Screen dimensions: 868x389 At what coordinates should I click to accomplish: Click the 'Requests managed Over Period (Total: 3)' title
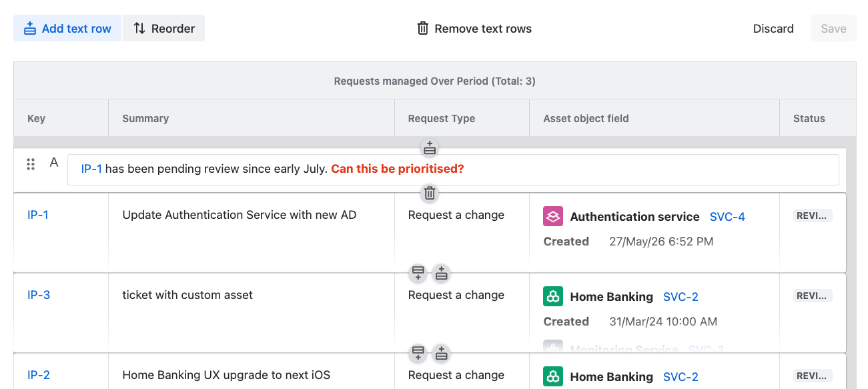coord(435,81)
